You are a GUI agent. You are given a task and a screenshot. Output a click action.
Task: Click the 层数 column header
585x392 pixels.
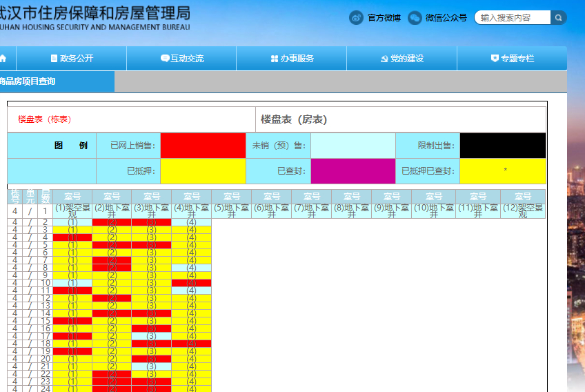pos(45,197)
